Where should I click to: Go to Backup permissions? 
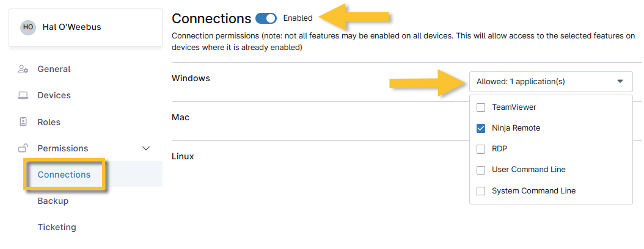coord(53,201)
